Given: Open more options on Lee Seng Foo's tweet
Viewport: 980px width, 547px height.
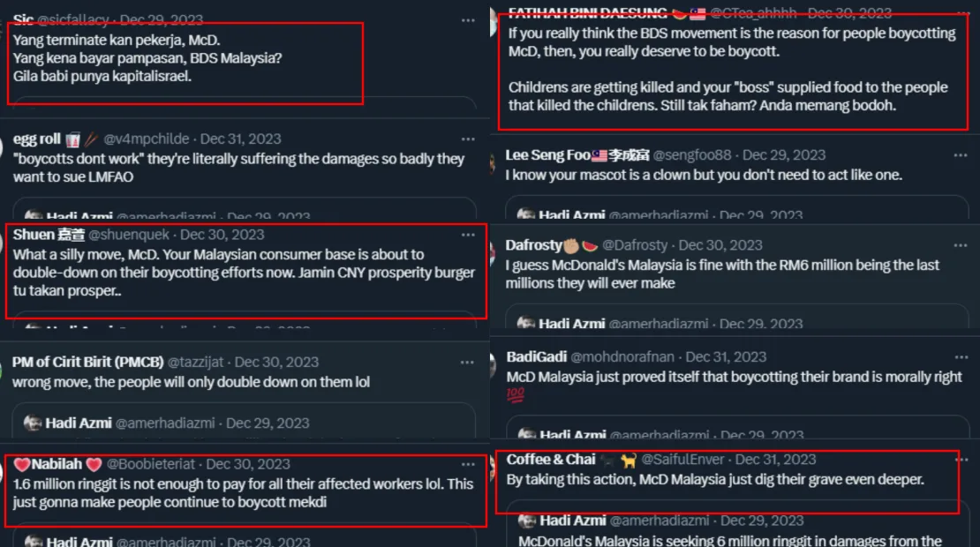Looking at the screenshot, I should coord(961,155).
